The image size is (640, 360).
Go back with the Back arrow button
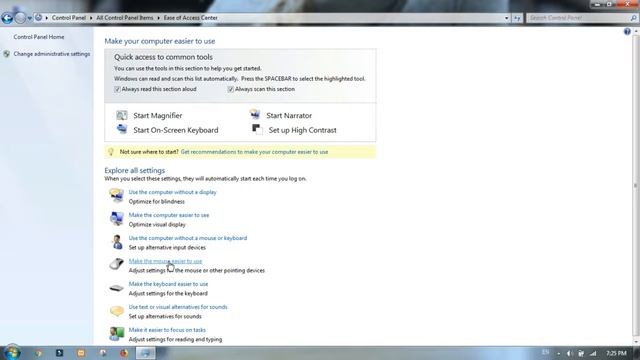7,18
